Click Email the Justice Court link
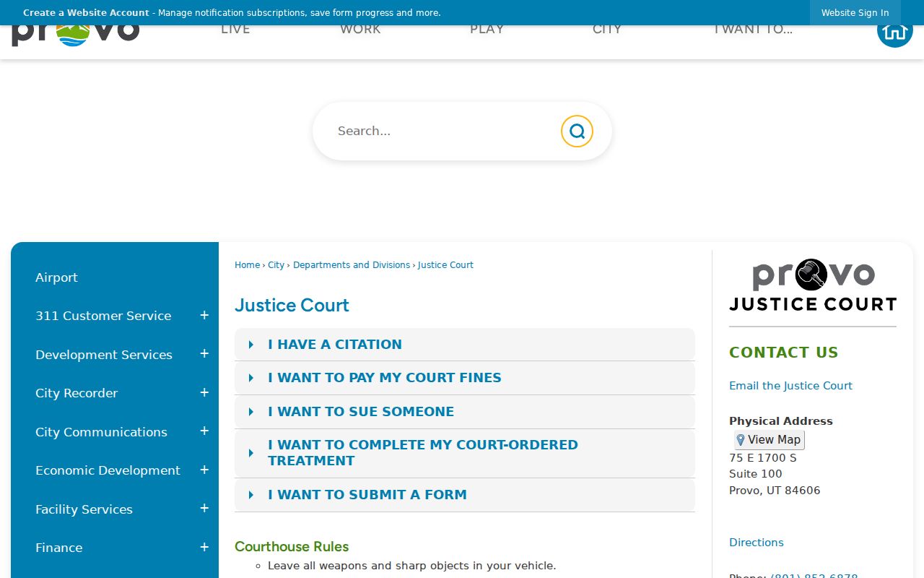This screenshot has width=924, height=578. click(x=790, y=386)
